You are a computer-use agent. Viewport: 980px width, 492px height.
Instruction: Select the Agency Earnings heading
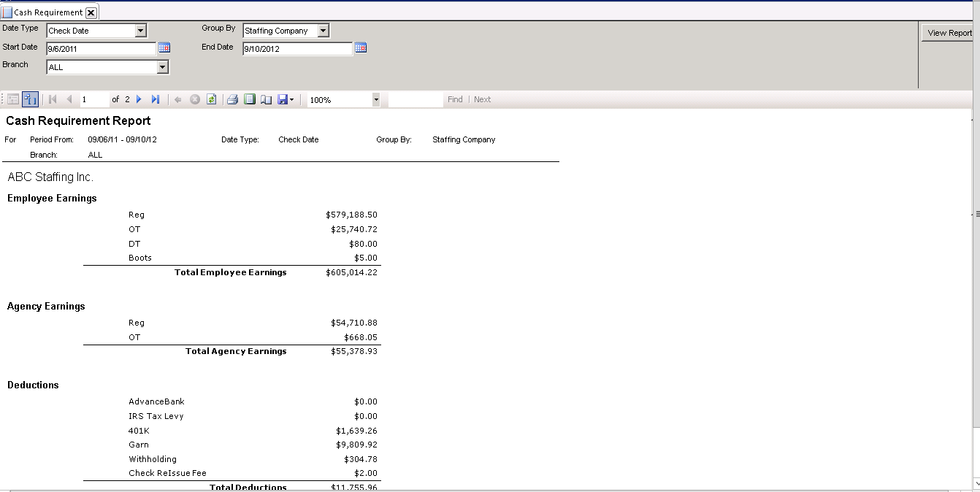click(46, 306)
